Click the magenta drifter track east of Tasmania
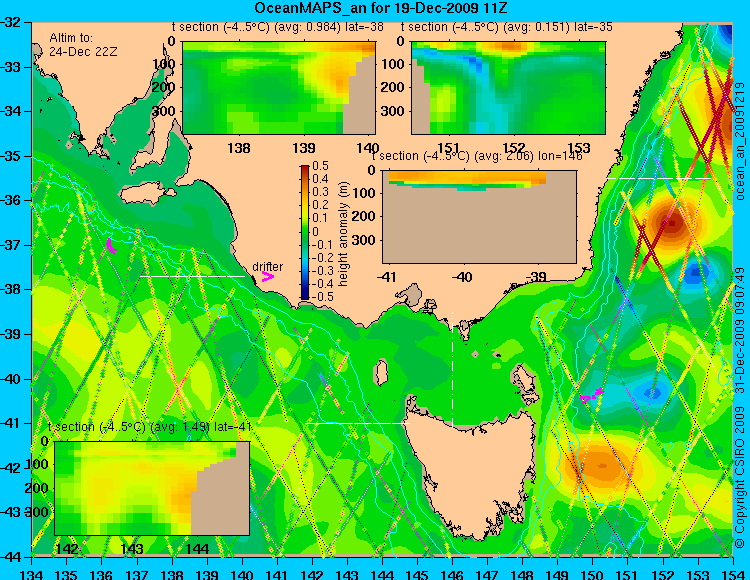This screenshot has height=580, width=750. [592, 395]
